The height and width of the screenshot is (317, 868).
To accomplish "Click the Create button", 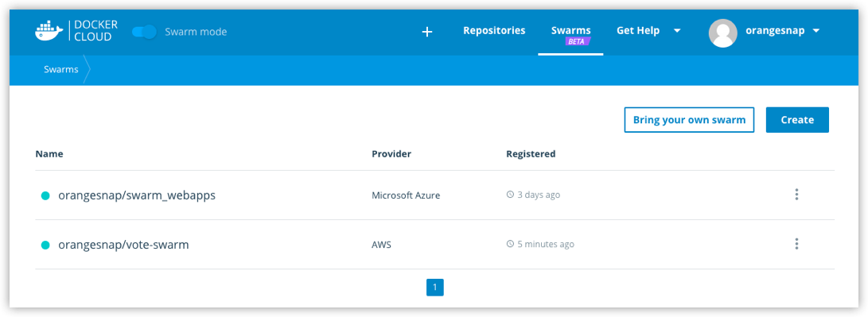I will tap(797, 120).
